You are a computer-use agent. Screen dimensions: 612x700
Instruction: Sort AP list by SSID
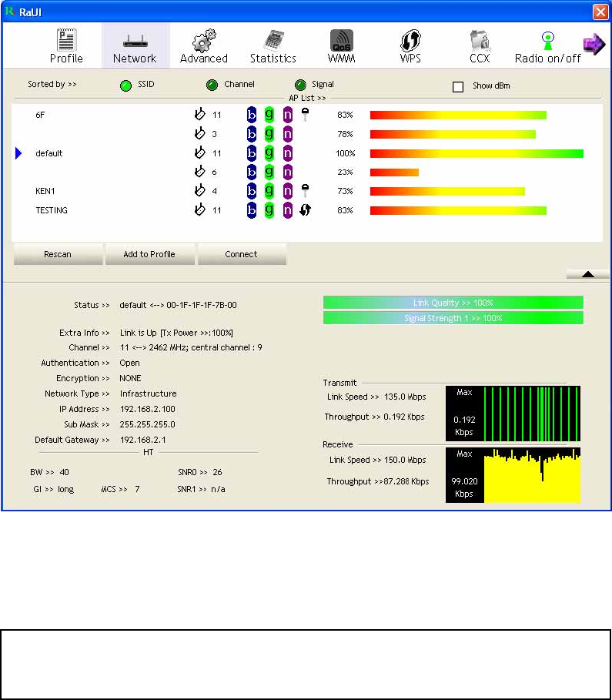126,85
